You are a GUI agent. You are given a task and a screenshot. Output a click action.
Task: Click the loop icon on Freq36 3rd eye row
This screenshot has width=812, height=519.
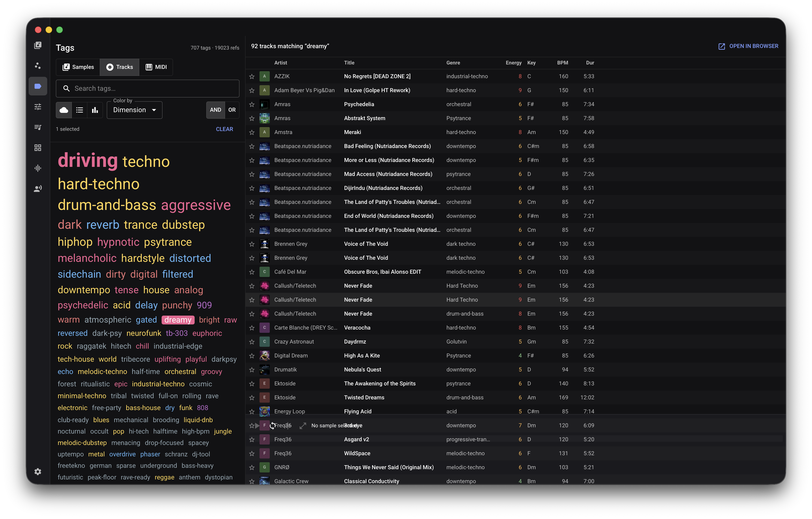273,425
